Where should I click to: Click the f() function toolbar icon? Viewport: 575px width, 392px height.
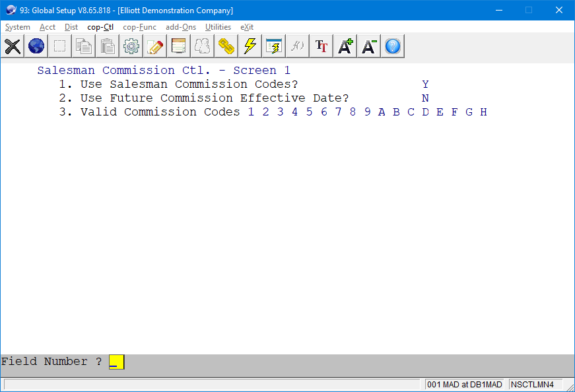coord(297,46)
